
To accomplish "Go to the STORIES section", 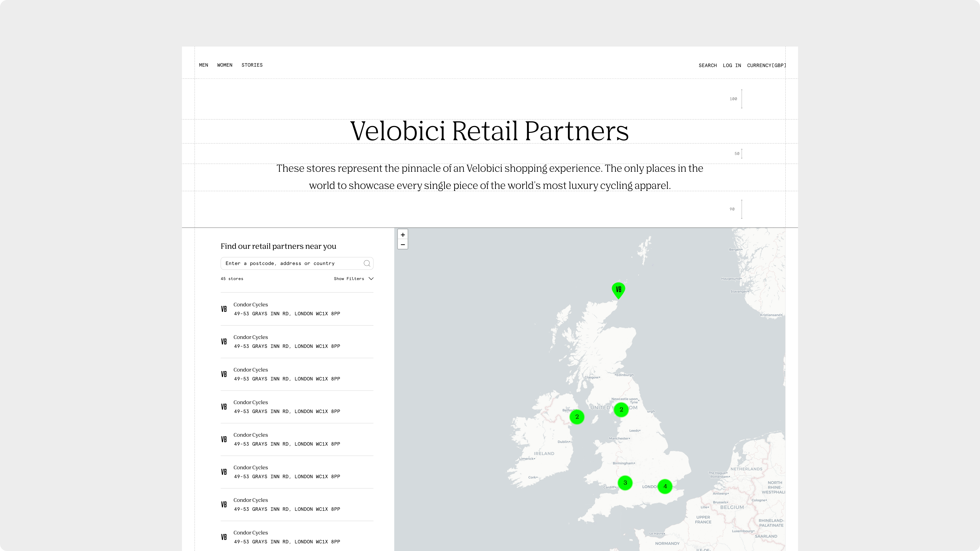I will [x=252, y=65].
